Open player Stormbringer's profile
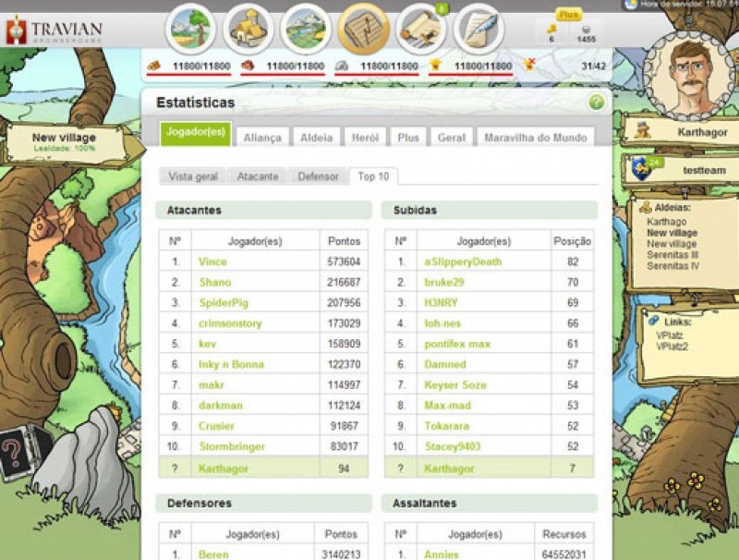The width and height of the screenshot is (739, 560). tap(232, 446)
